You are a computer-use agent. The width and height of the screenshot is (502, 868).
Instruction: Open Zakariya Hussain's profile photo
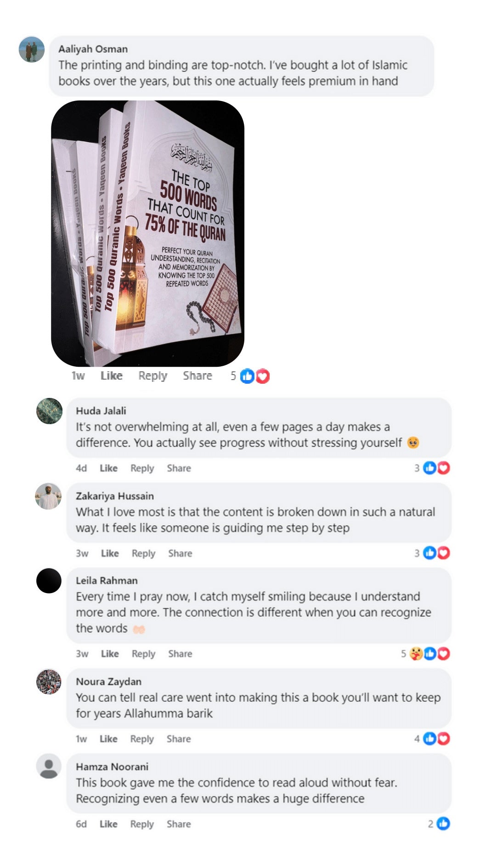pyautogui.click(x=48, y=496)
